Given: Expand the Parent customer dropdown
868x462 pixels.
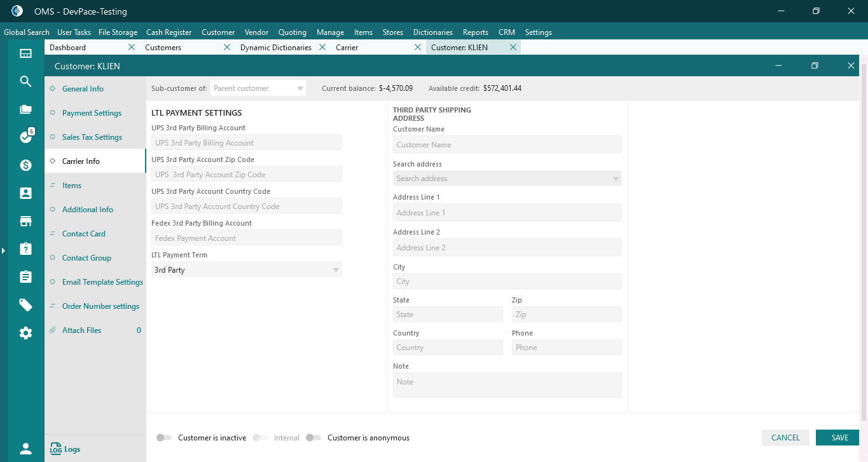Looking at the screenshot, I should click(x=258, y=88).
